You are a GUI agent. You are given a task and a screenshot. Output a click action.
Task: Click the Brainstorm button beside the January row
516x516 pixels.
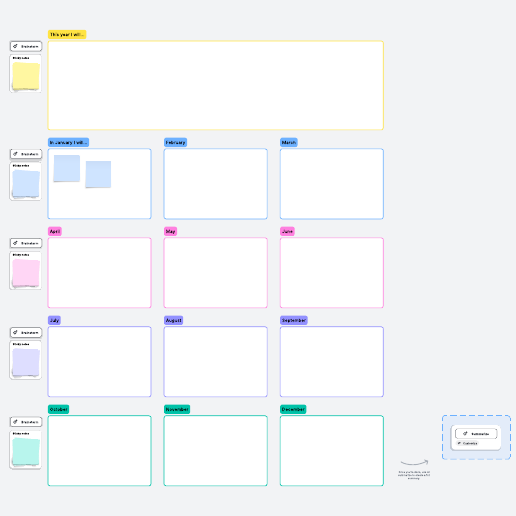tap(26, 154)
